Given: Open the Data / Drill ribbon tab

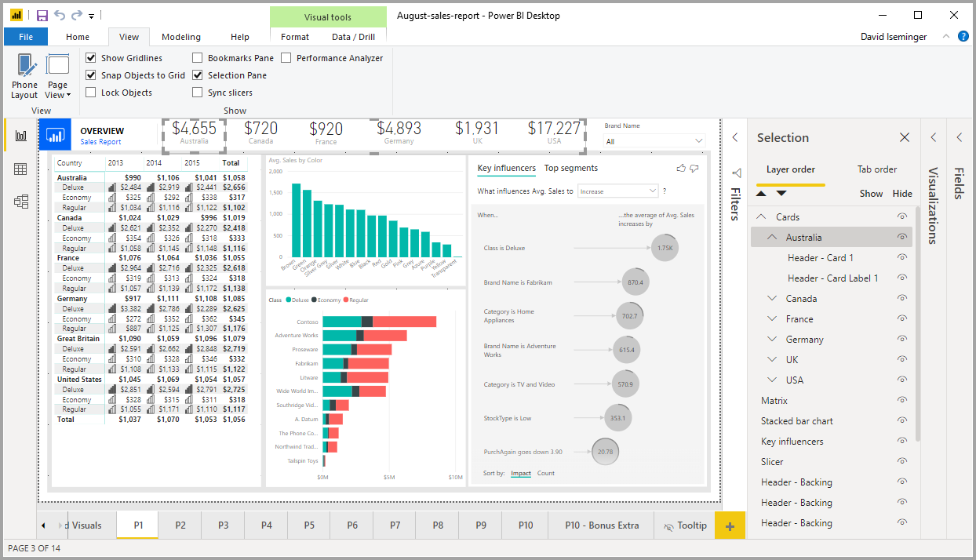Looking at the screenshot, I should pos(353,37).
